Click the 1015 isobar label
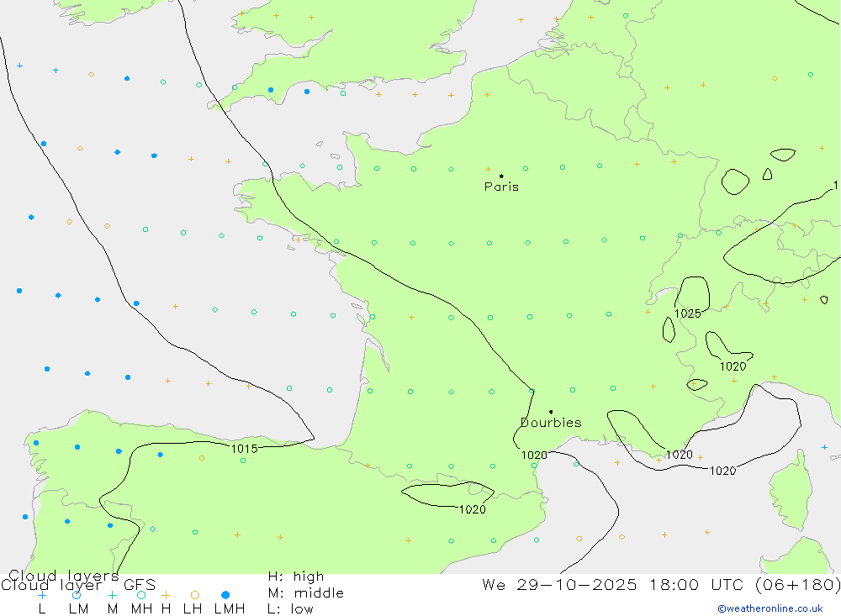 coord(244,449)
